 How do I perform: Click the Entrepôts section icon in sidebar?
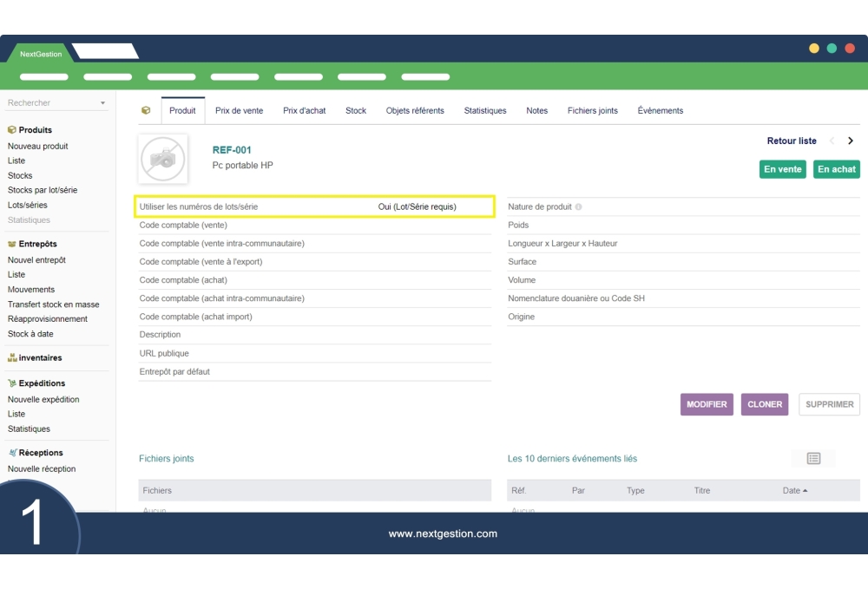pyautogui.click(x=12, y=245)
